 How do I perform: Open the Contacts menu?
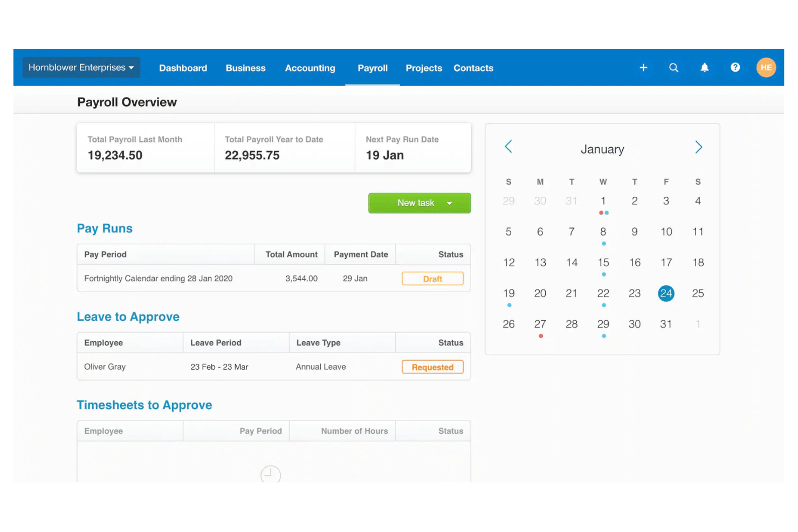point(473,68)
